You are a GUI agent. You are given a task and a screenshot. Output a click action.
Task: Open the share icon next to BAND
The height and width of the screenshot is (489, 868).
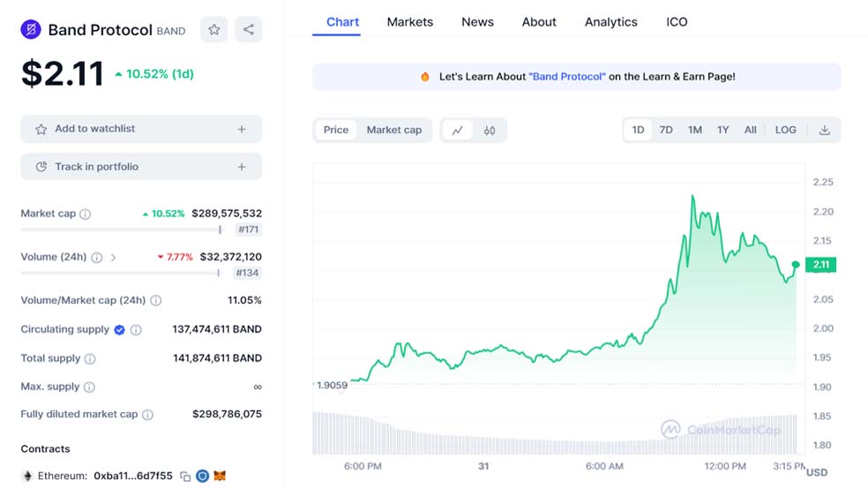249,29
